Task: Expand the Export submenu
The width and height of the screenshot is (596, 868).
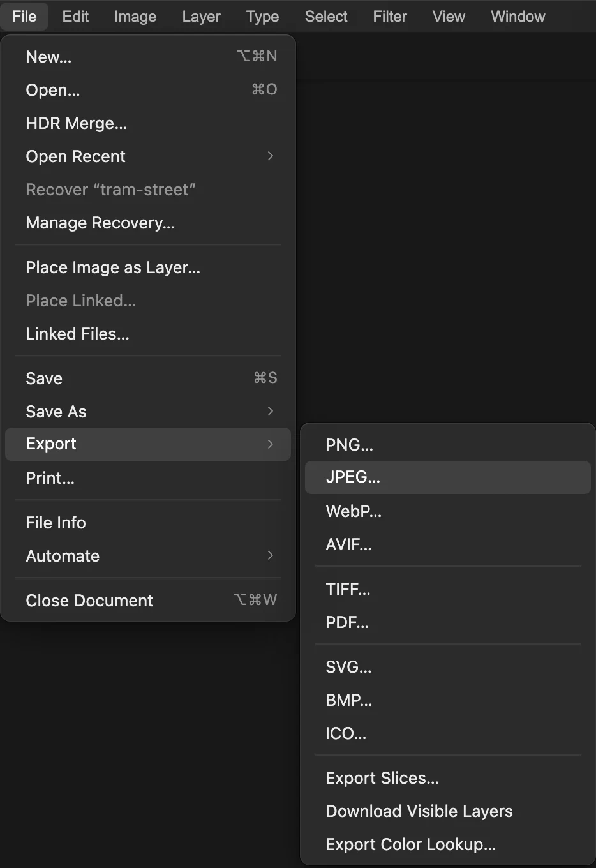Action: tap(148, 444)
